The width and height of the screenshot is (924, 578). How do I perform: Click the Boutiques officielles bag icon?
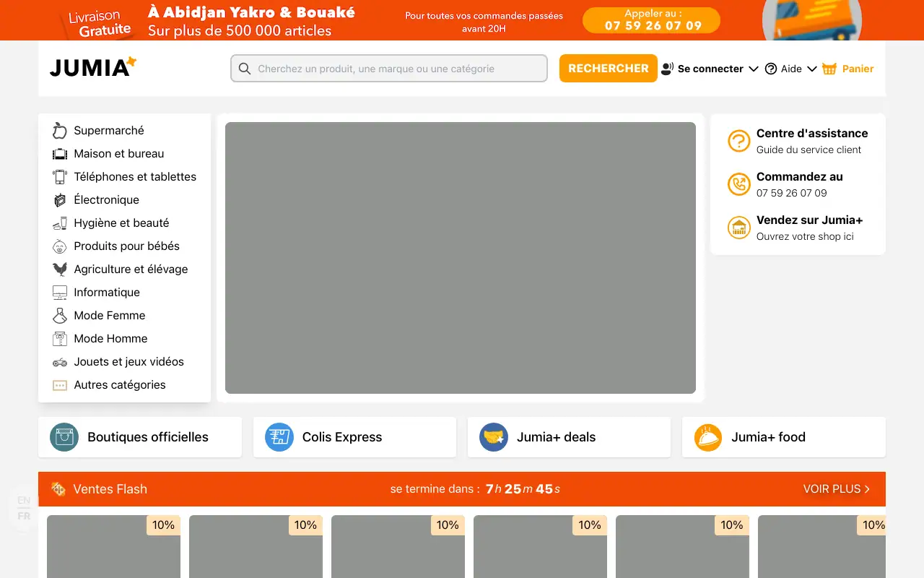tap(64, 437)
